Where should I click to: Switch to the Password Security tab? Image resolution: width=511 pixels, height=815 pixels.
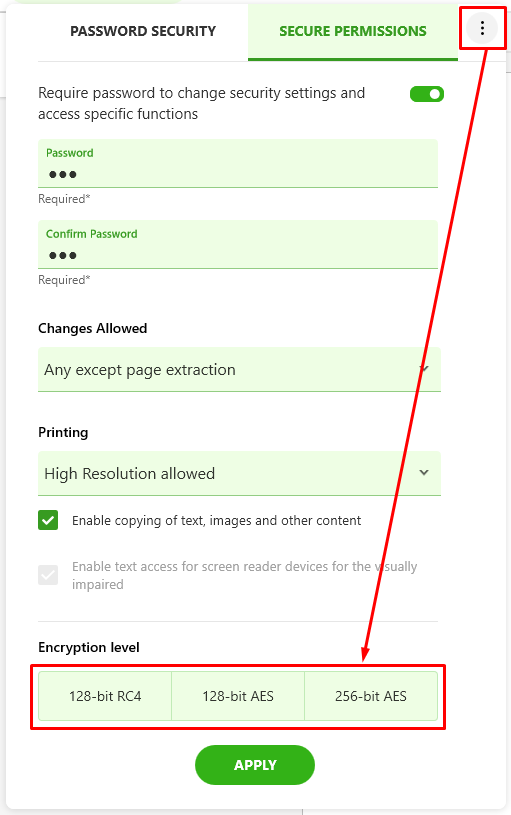143,31
